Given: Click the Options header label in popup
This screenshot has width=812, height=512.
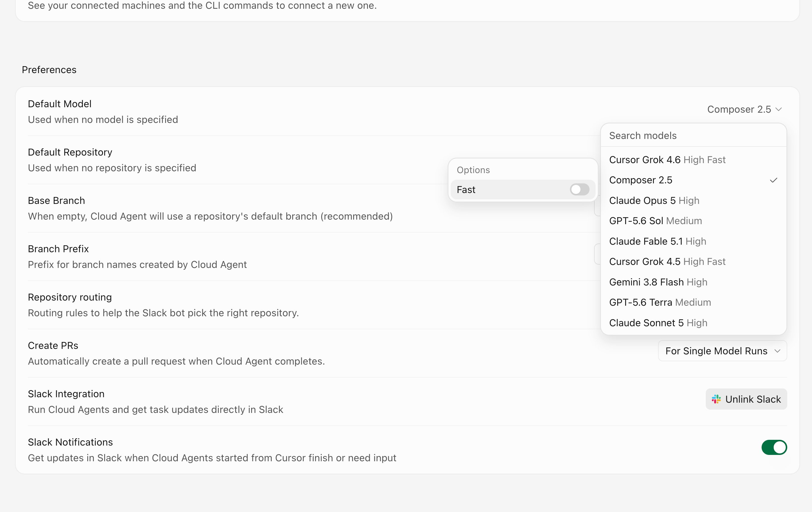Looking at the screenshot, I should (473, 170).
